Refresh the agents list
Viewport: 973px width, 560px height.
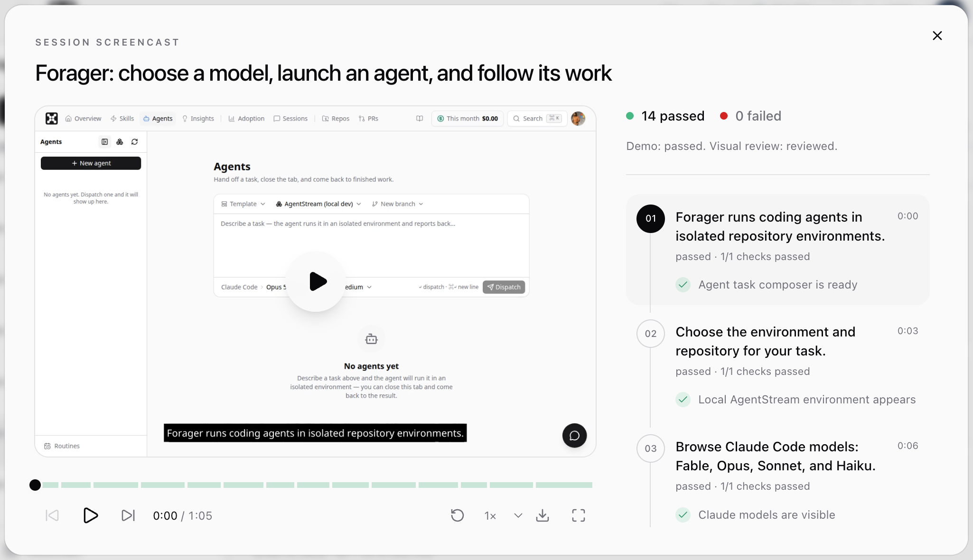135,142
